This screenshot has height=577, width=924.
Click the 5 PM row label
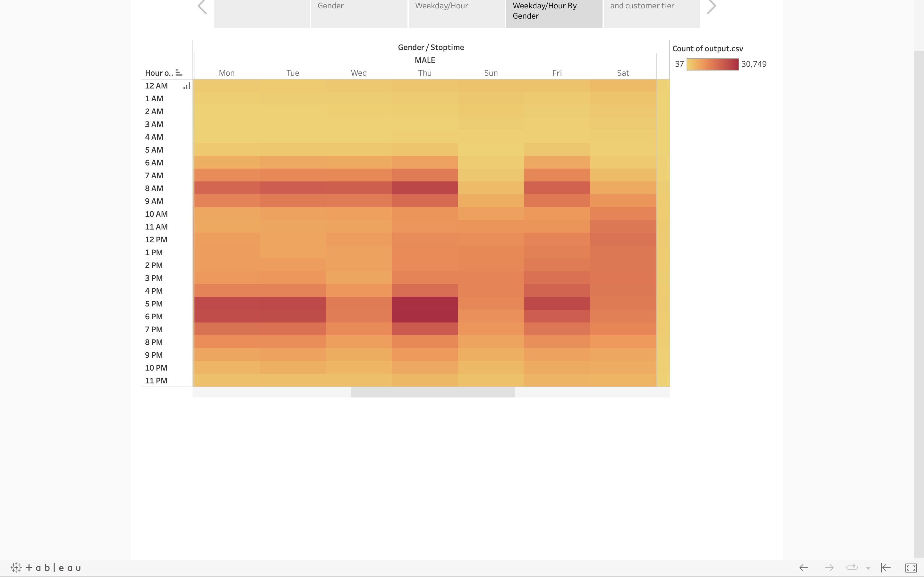point(154,303)
